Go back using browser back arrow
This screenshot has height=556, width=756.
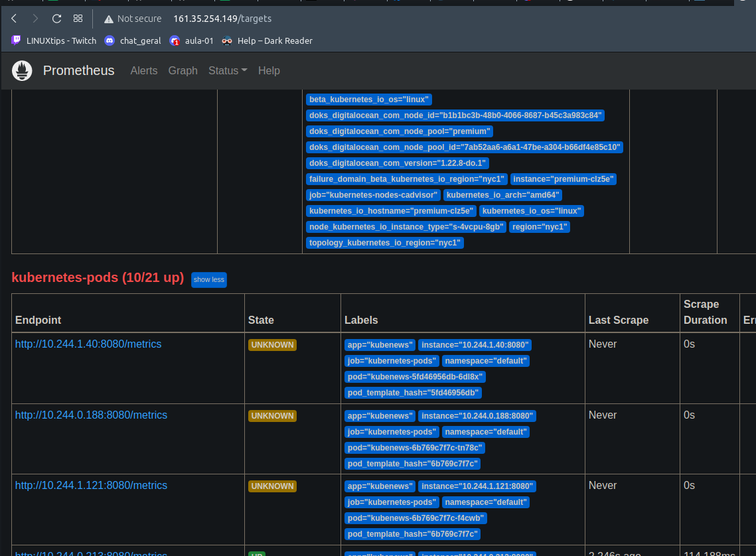14,19
